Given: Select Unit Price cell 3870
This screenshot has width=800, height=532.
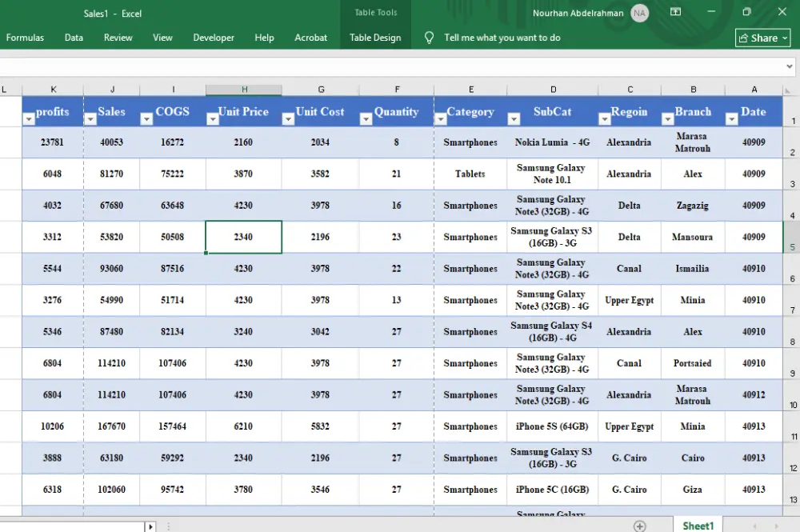Looking at the screenshot, I should click(244, 174).
